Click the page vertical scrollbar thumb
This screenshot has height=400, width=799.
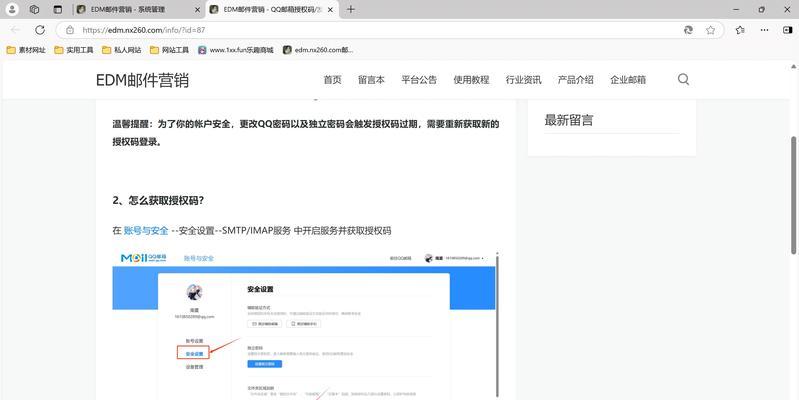(794, 195)
